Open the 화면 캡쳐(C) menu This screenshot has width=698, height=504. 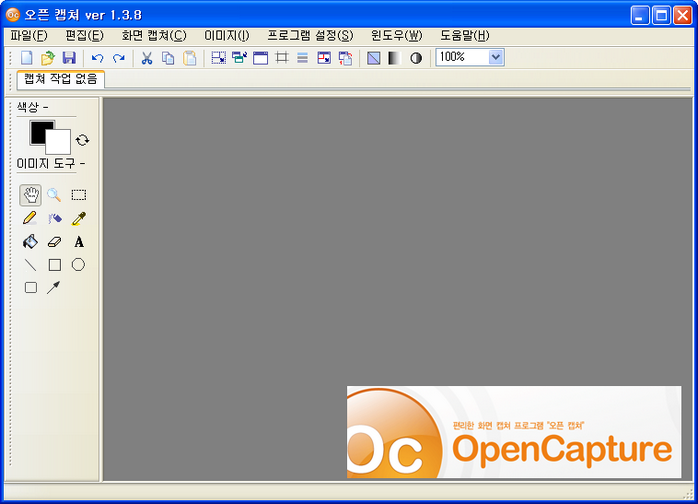[x=154, y=36]
